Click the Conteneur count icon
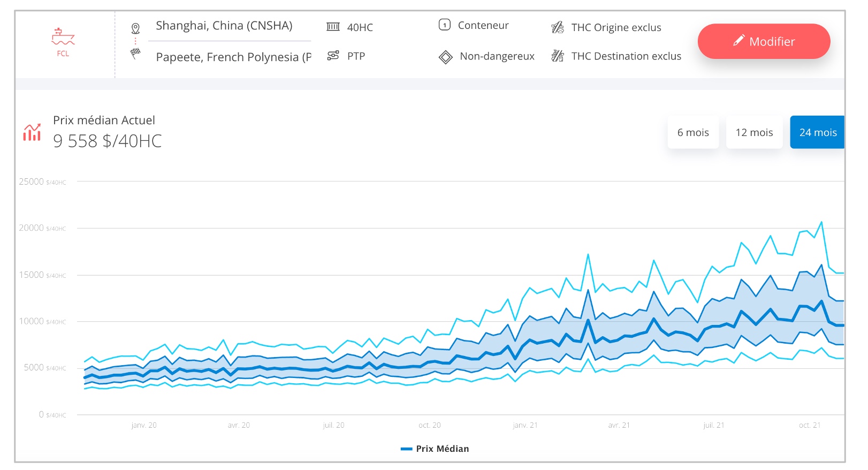 445,25
